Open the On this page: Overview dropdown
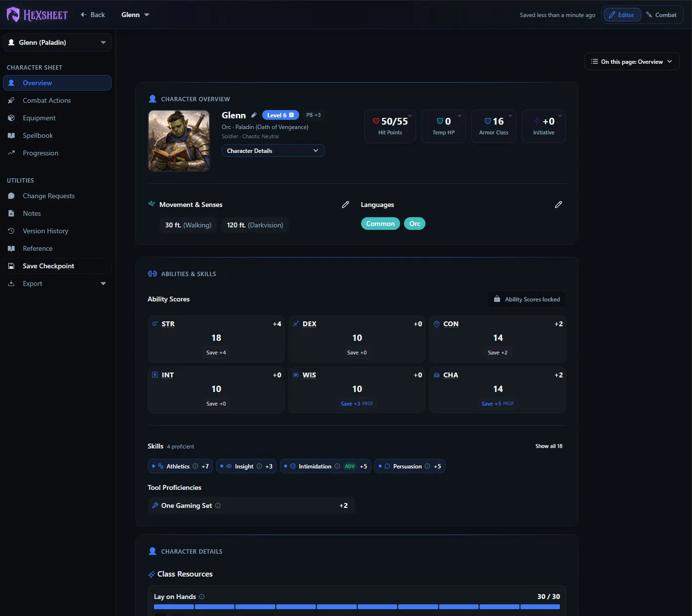This screenshot has height=616, width=692. (x=632, y=61)
